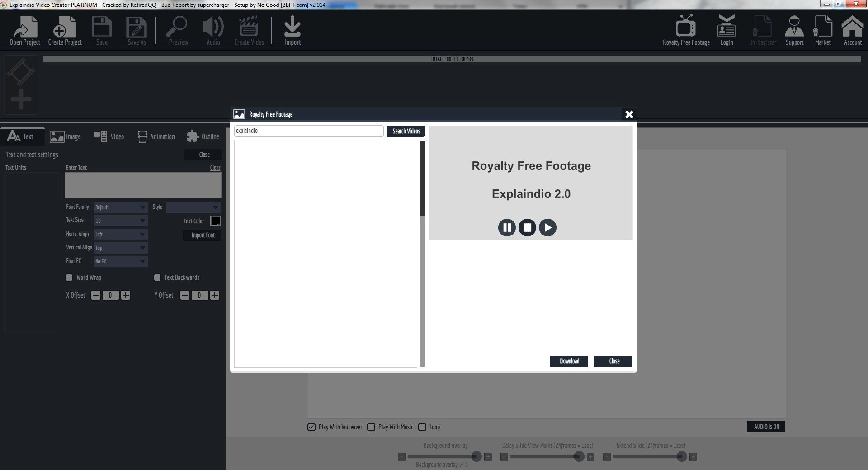Enable Text Backwards checkbox

pyautogui.click(x=157, y=277)
